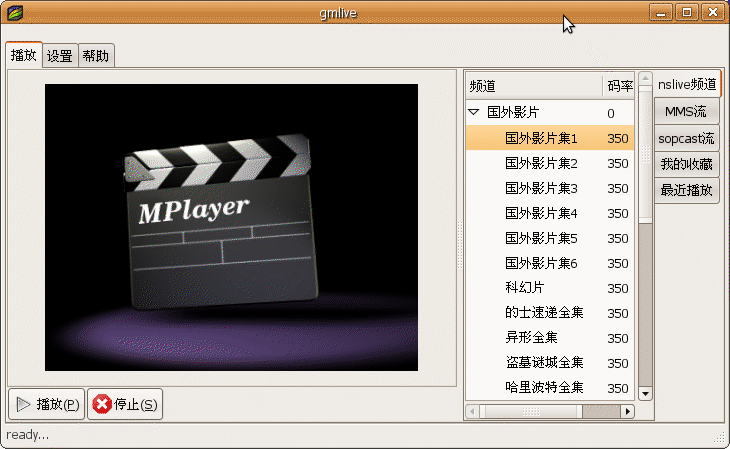Viewport: 730px width, 449px height.
Task: Select the 异形全集 channel
Action: pyautogui.click(x=550, y=337)
